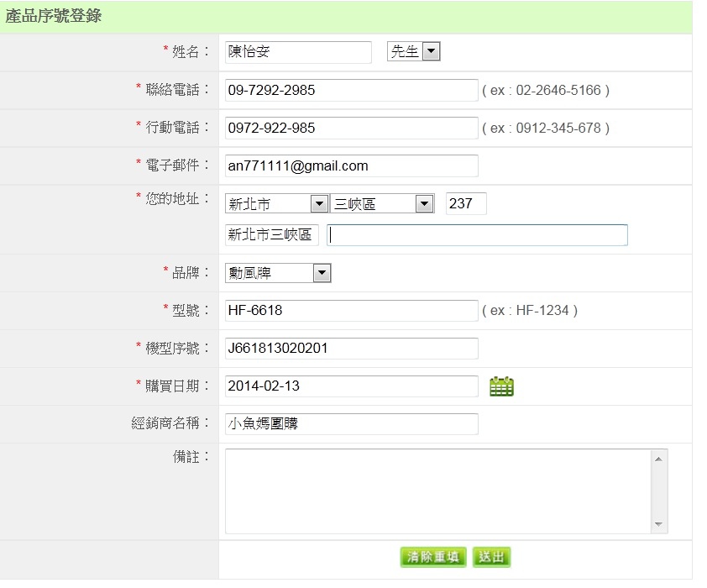707x588 pixels.
Task: Click the 機型序號 label
Action: pyautogui.click(x=173, y=348)
